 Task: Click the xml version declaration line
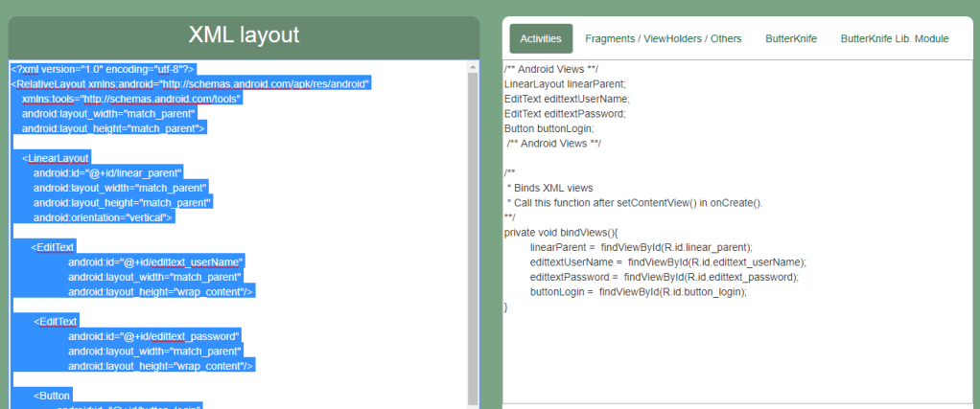(104, 70)
